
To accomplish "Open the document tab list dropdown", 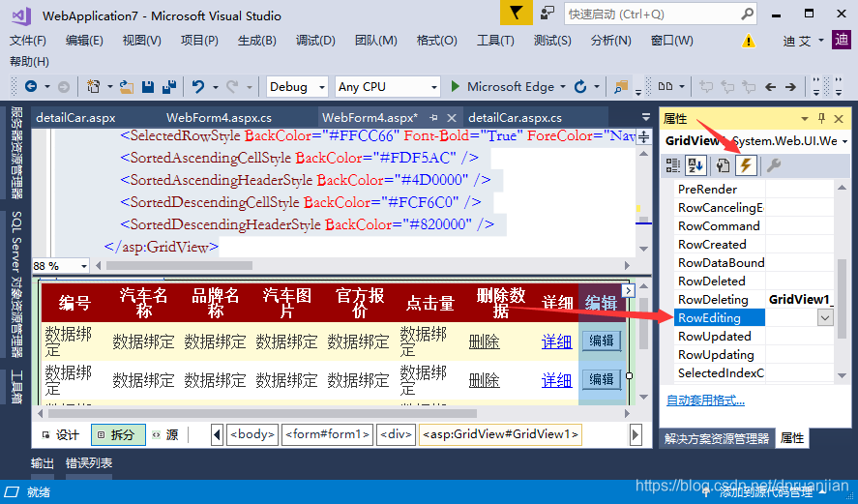I will (646, 117).
